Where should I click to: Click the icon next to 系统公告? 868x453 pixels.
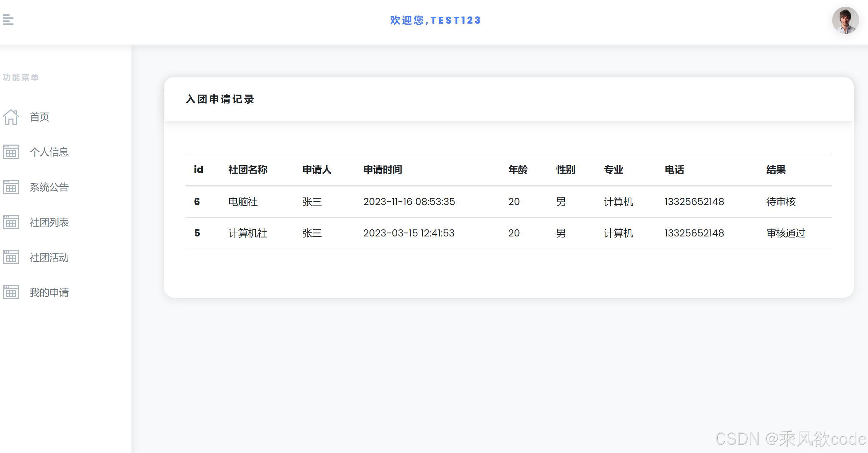click(10, 187)
